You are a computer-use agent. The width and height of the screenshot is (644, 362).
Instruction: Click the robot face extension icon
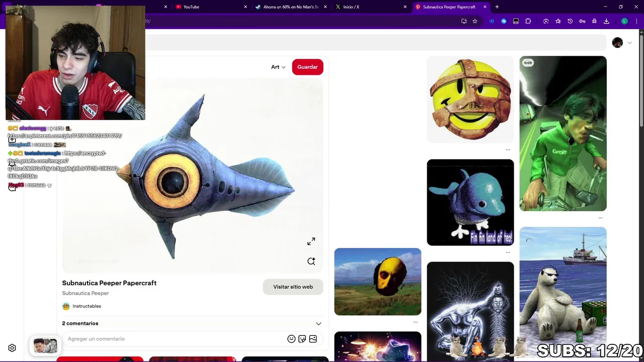[x=516, y=21]
